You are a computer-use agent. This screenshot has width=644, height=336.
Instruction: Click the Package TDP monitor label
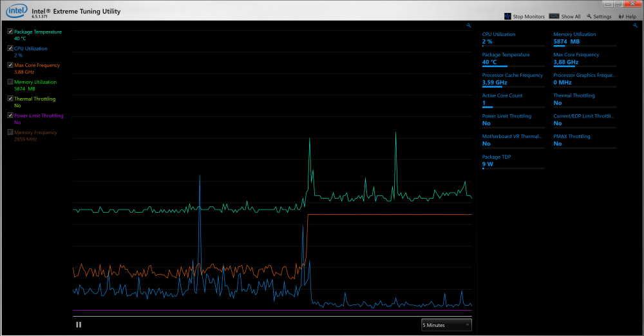497,157
